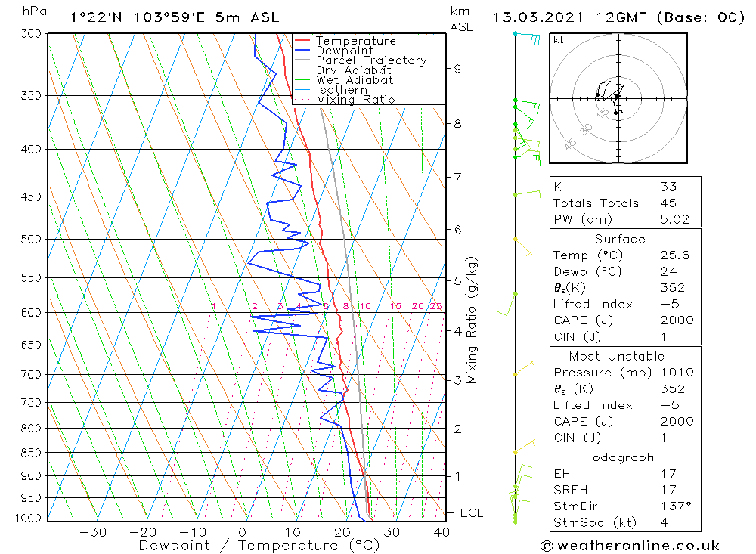Click the km ASL axis heading

pyautogui.click(x=461, y=19)
